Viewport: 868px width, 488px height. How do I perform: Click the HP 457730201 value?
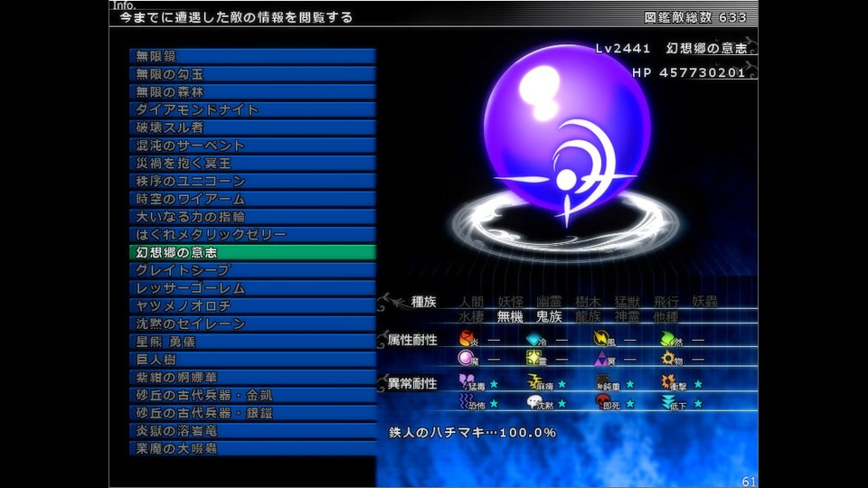click(x=689, y=72)
